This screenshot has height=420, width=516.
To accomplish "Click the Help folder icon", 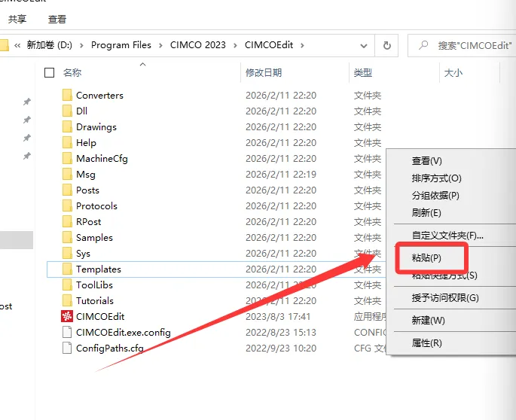I will [x=67, y=142].
